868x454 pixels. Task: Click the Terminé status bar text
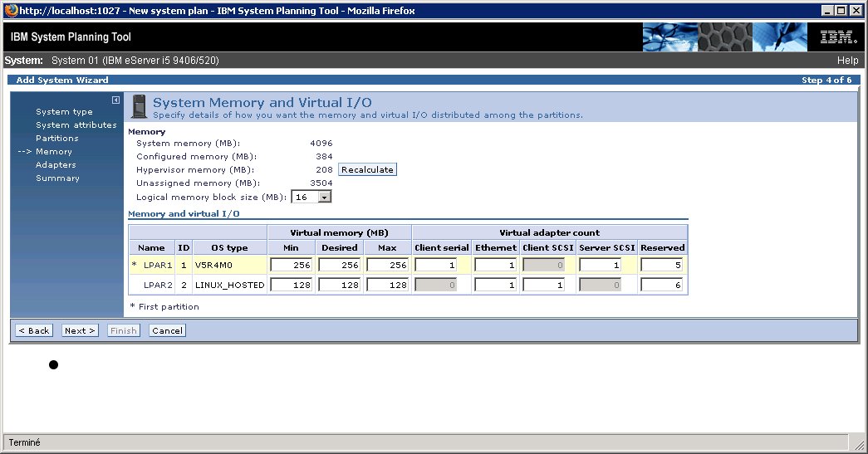click(24, 442)
